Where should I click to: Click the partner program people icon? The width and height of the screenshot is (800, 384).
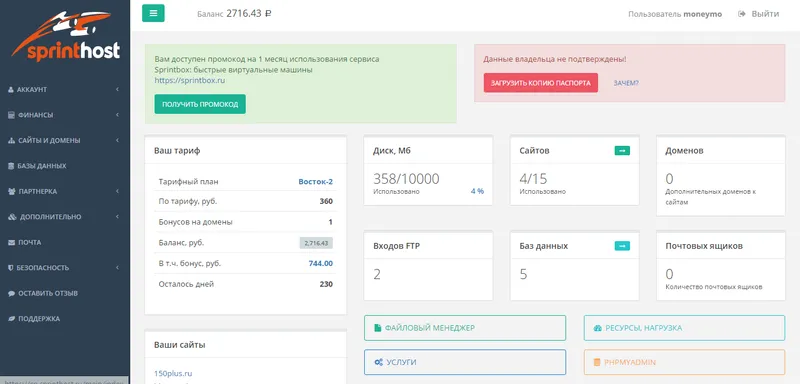click(x=11, y=192)
